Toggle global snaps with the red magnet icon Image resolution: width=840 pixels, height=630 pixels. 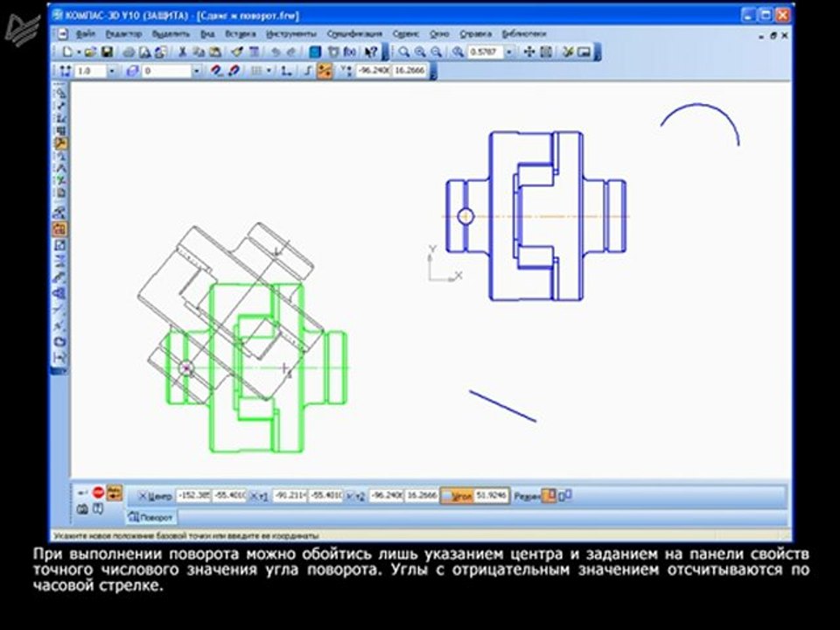click(x=216, y=71)
